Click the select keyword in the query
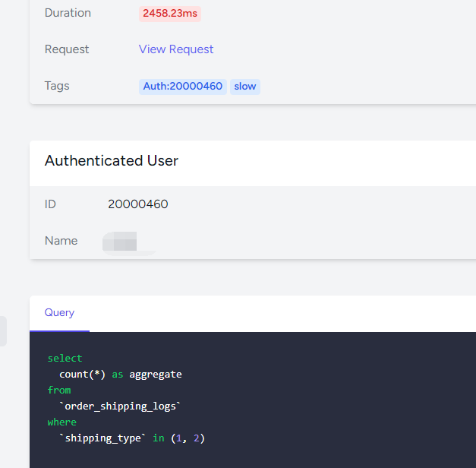 [x=65, y=358]
